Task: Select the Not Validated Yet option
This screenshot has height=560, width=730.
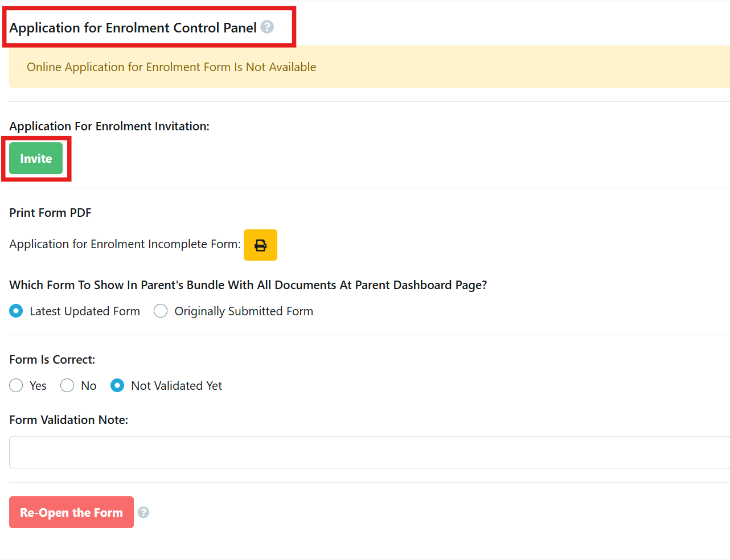Action: [117, 385]
